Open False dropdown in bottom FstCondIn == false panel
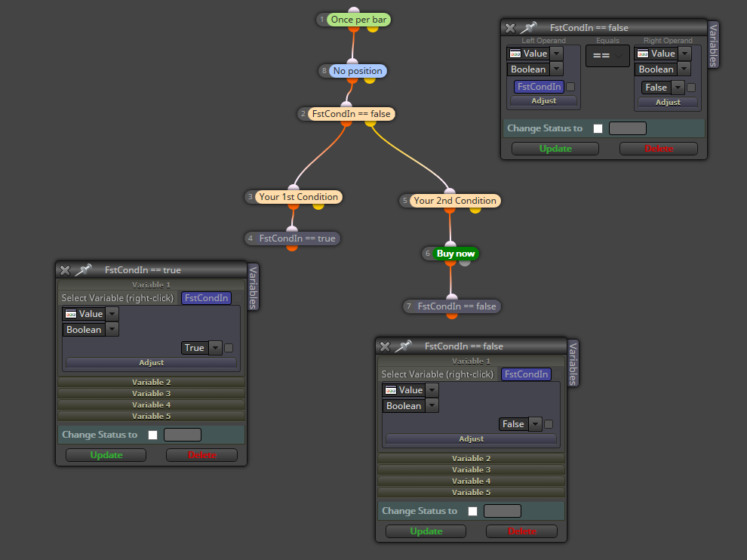Image resolution: width=747 pixels, height=560 pixels. coord(536,423)
